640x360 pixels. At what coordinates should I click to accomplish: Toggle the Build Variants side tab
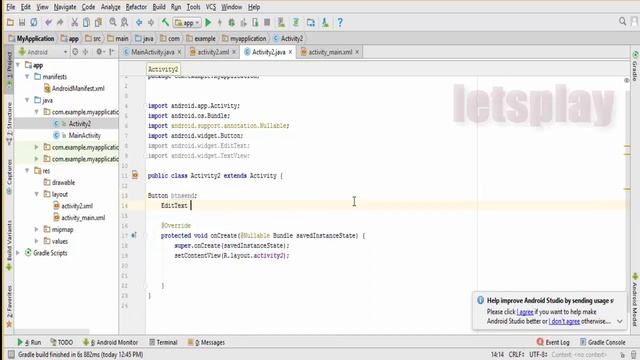coord(9,246)
